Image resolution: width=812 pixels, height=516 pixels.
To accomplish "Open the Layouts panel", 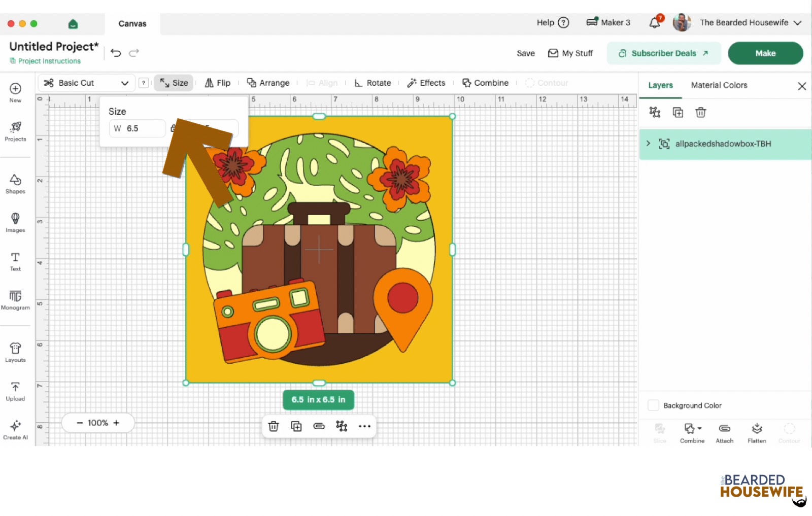I will 15,352.
